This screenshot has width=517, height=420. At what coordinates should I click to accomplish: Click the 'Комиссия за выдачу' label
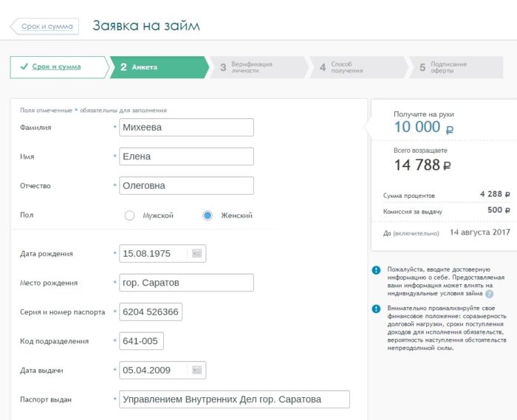pos(412,212)
